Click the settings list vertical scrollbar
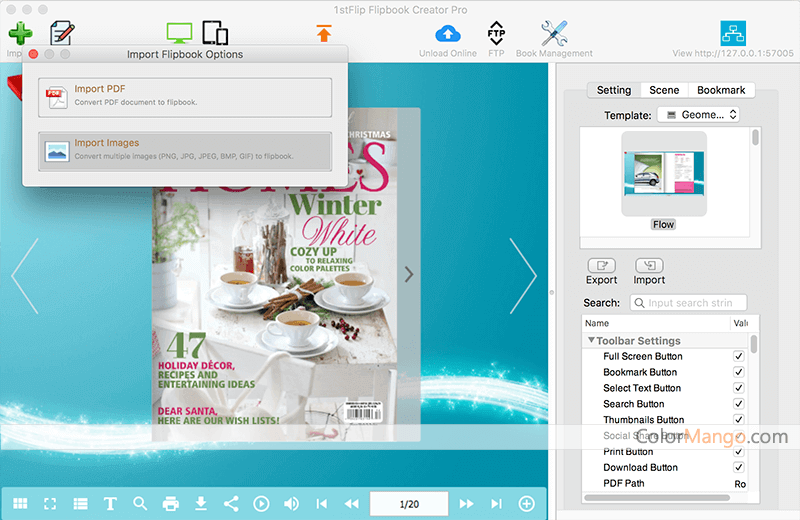 [x=754, y=343]
